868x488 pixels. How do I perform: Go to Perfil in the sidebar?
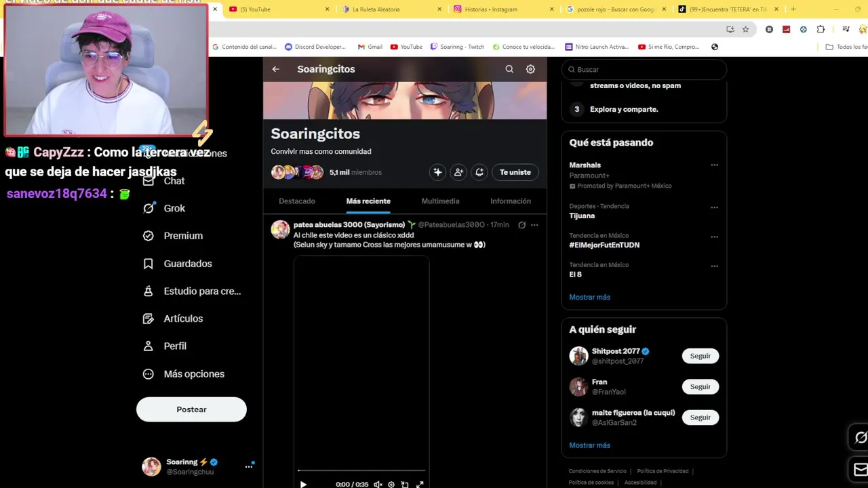point(165,346)
